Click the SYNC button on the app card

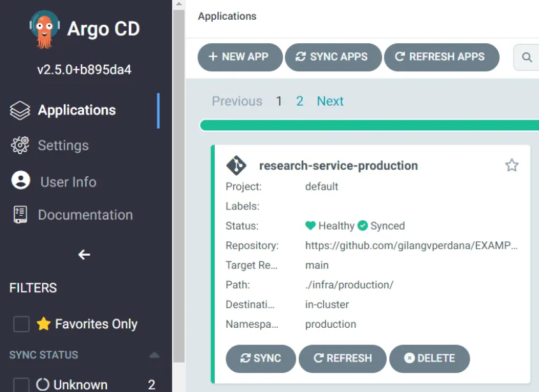[x=261, y=358]
